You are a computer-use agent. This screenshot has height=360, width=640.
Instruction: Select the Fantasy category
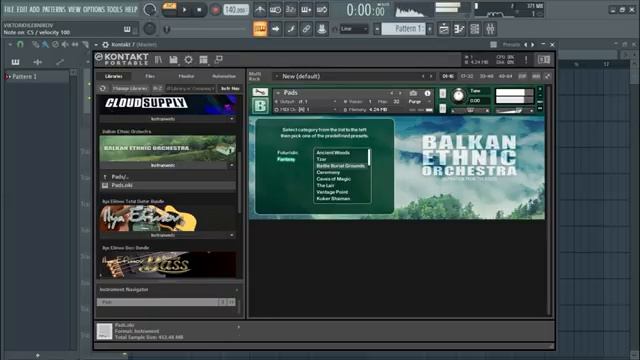click(x=286, y=159)
